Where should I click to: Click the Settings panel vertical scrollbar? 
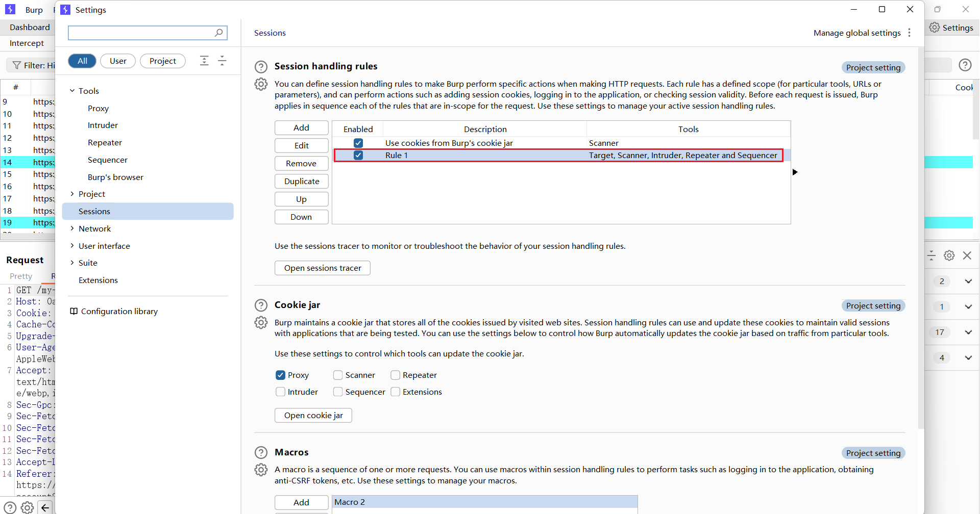coord(921,239)
